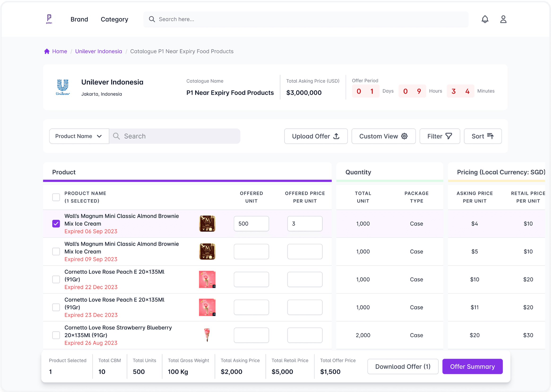Viewport: 551px width, 392px height.
Task: Click the Offered Price Per Unit header
Action: tap(305, 197)
